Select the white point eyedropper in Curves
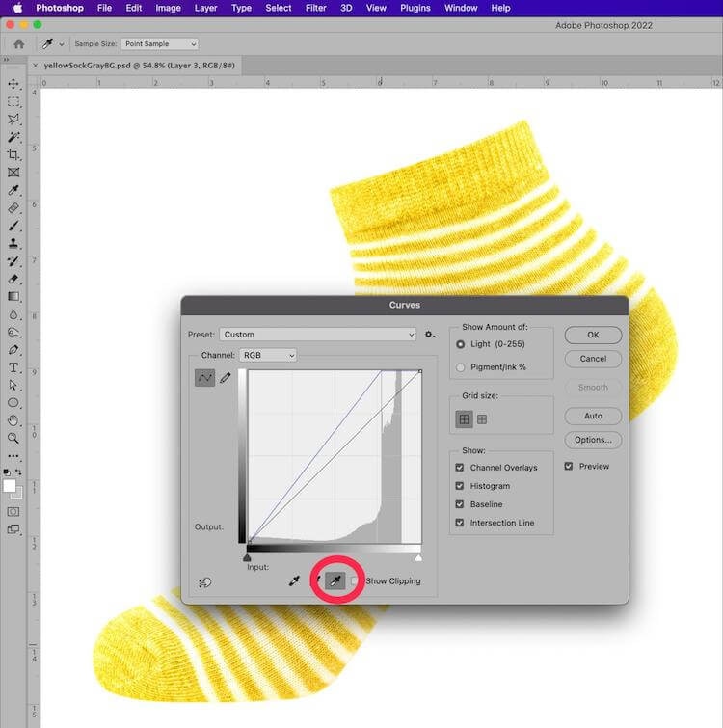The width and height of the screenshot is (723, 728). pos(336,580)
